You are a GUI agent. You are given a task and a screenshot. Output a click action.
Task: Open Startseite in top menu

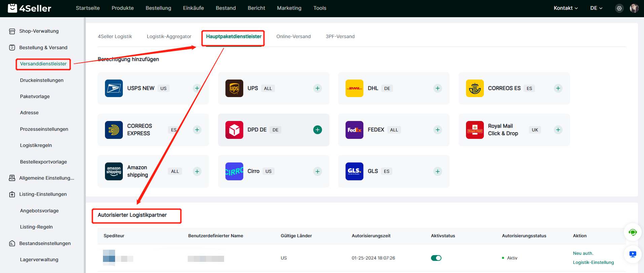click(87, 8)
